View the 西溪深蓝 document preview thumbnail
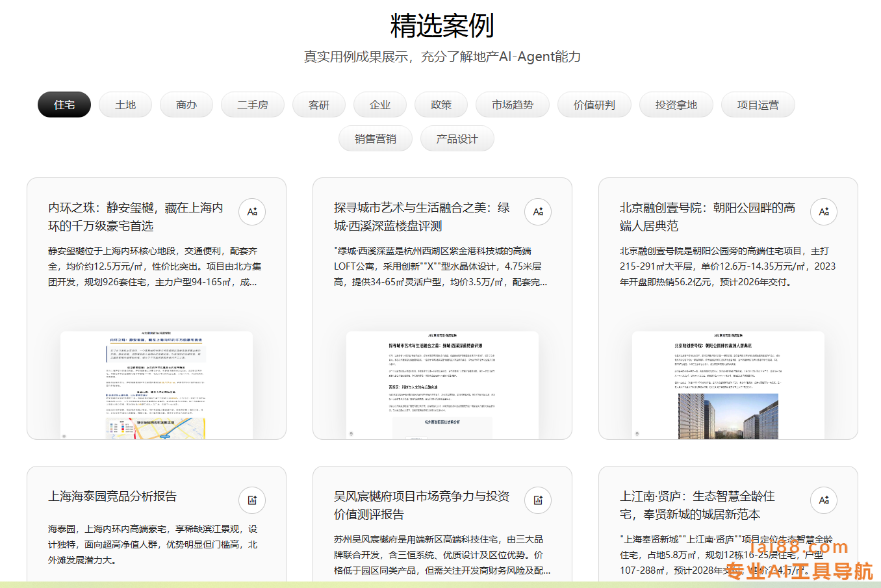Viewport: 881px width, 588px height. pyautogui.click(x=442, y=385)
